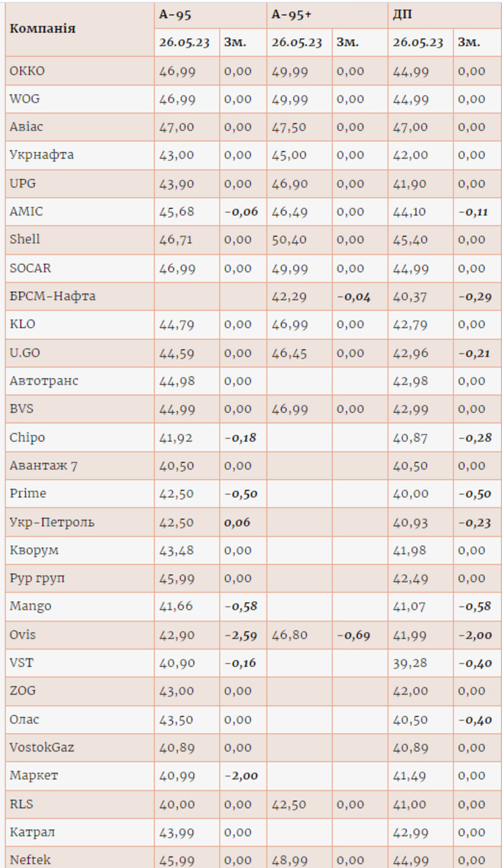
Task: Select the Shell company name cell
Action: [x=25, y=240]
